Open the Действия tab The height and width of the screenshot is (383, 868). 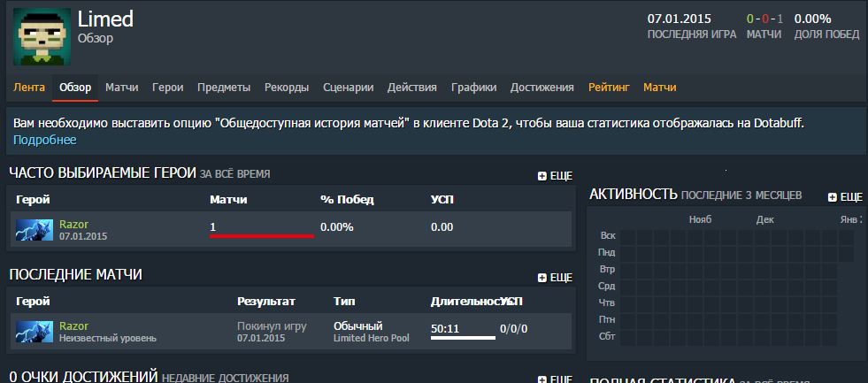click(411, 88)
